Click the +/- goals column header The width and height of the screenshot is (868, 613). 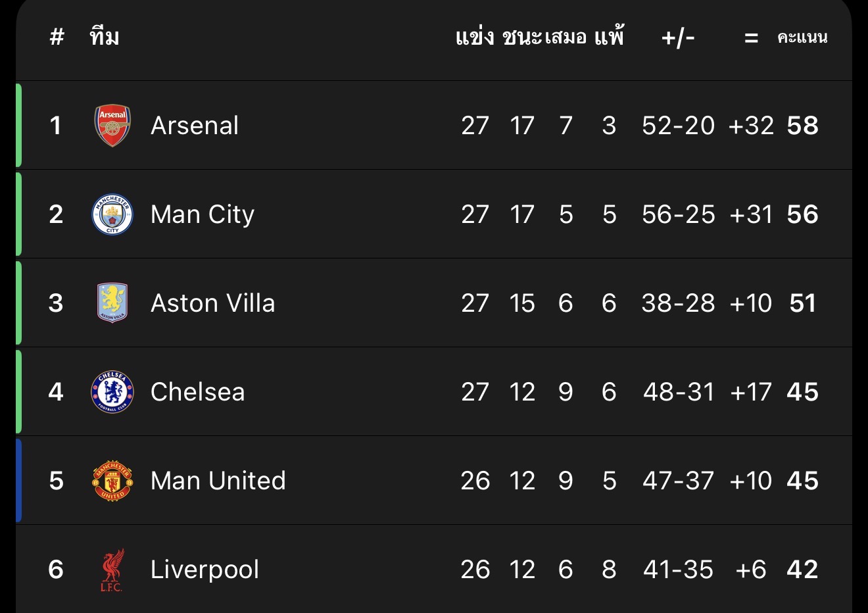tap(678, 37)
